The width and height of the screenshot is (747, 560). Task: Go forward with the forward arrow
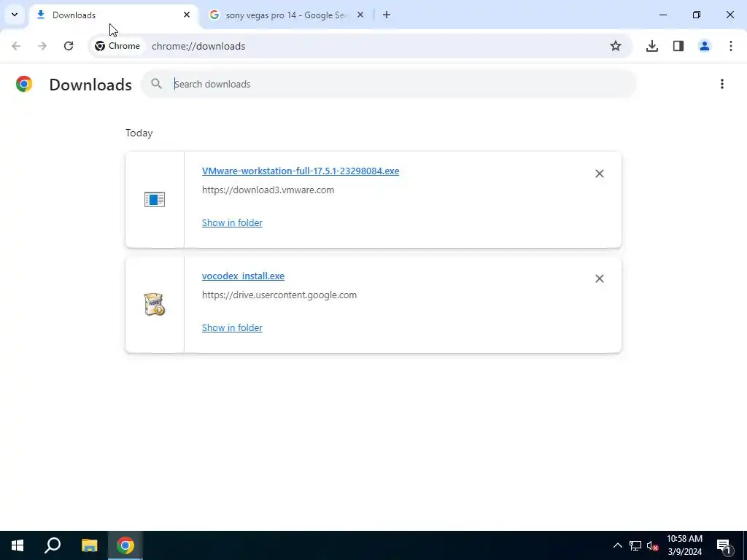42,46
